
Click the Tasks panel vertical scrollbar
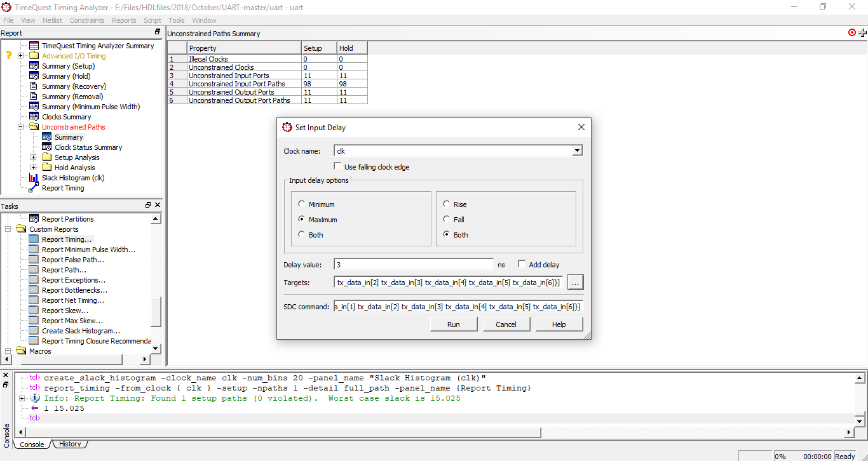pyautogui.click(x=156, y=283)
